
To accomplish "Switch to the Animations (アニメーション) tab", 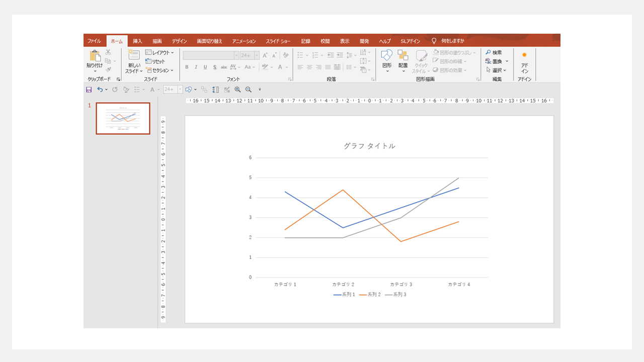I will pos(244,41).
